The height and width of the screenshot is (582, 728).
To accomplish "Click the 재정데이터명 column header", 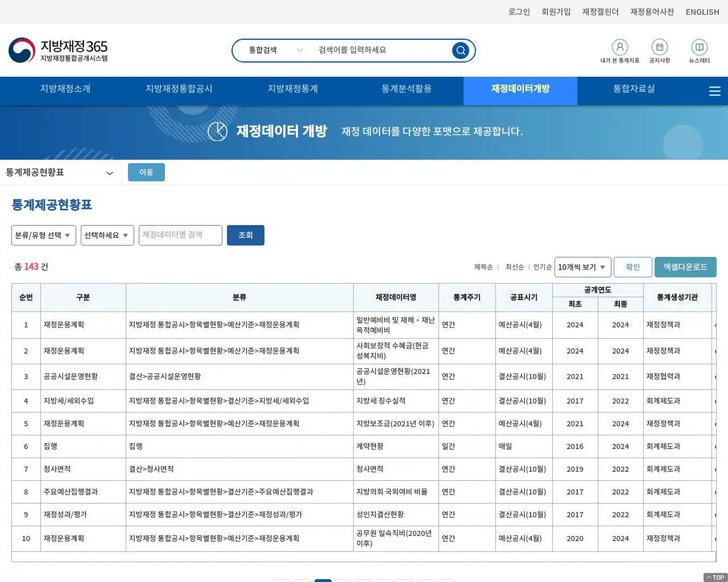I will [x=396, y=297].
